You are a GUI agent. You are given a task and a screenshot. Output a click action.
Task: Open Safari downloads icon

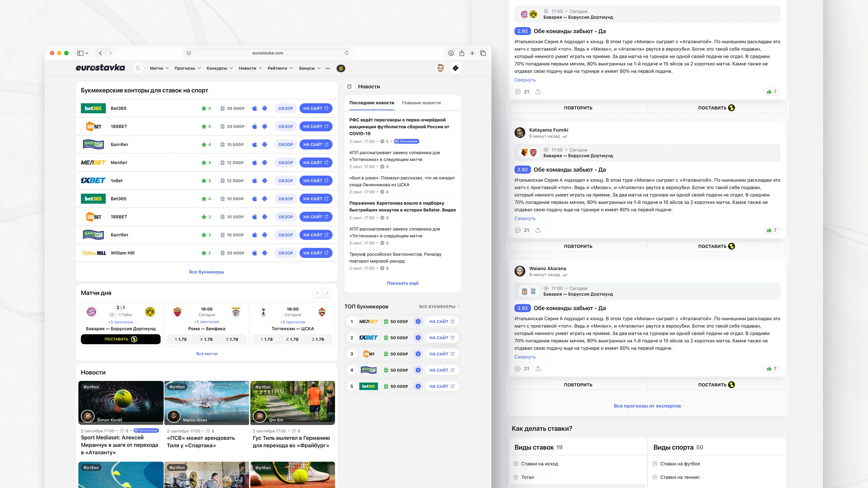tap(451, 53)
